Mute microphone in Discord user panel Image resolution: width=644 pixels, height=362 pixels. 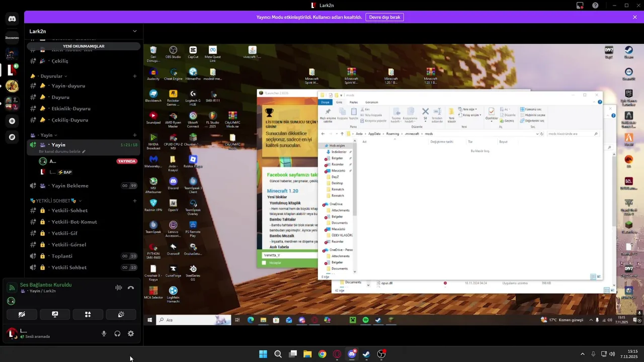pyautogui.click(x=104, y=333)
